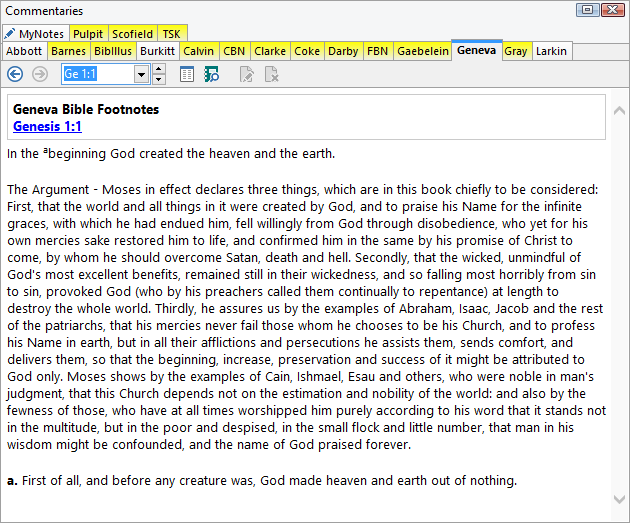Open the Scofield commentary tab
Viewport: 630px width, 523px height.
[x=133, y=34]
